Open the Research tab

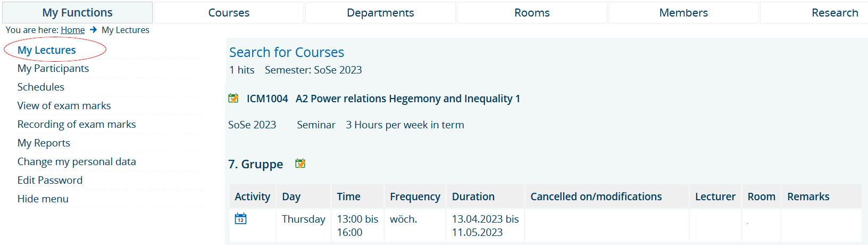pyautogui.click(x=834, y=13)
